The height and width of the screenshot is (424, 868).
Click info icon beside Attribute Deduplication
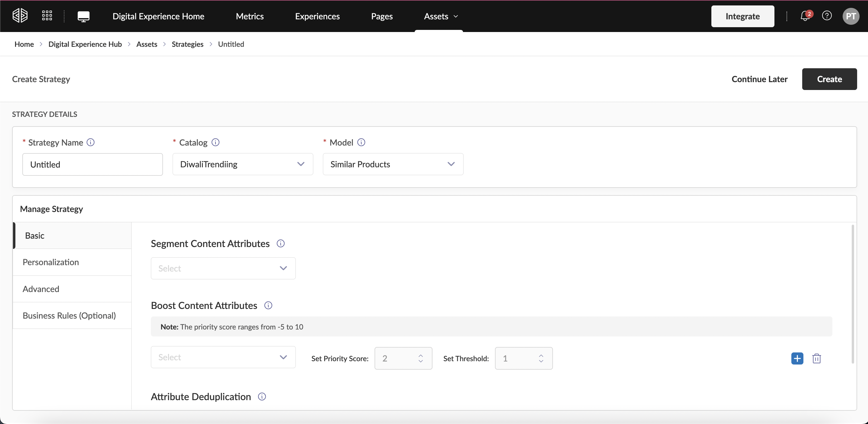262,397
